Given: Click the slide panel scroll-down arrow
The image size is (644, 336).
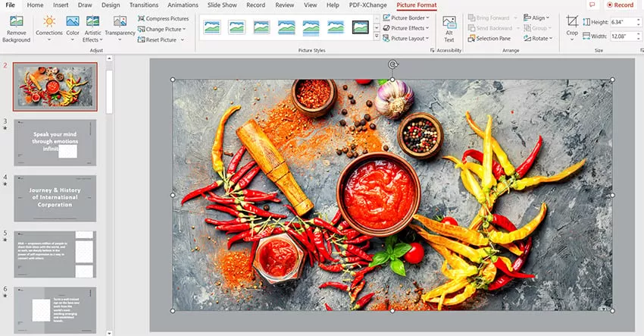Looking at the screenshot, I should click(109, 332).
